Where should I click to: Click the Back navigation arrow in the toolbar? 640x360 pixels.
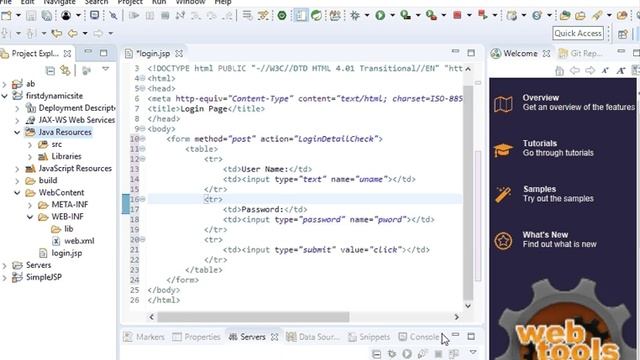[x=73, y=33]
